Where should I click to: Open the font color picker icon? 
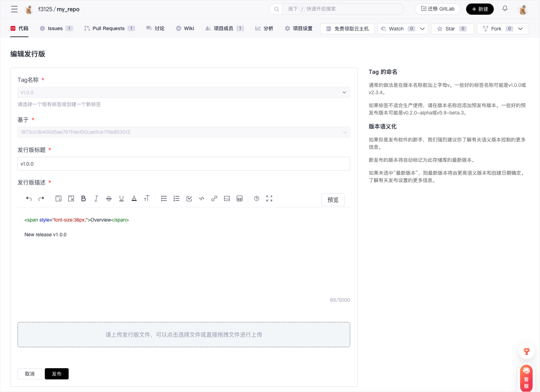click(134, 198)
